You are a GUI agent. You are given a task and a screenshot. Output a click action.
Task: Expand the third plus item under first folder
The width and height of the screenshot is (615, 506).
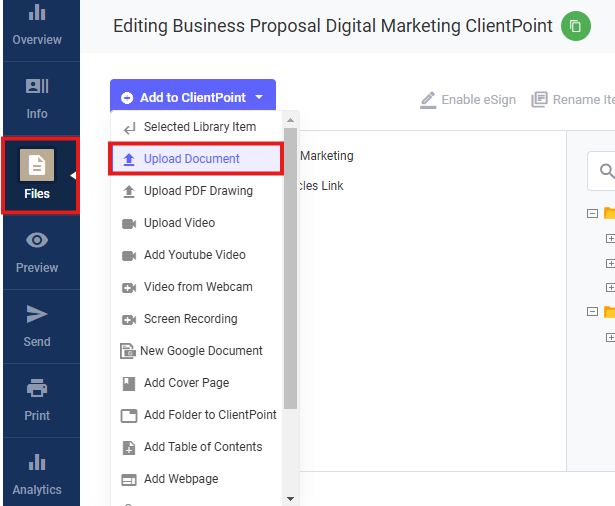[x=610, y=287]
